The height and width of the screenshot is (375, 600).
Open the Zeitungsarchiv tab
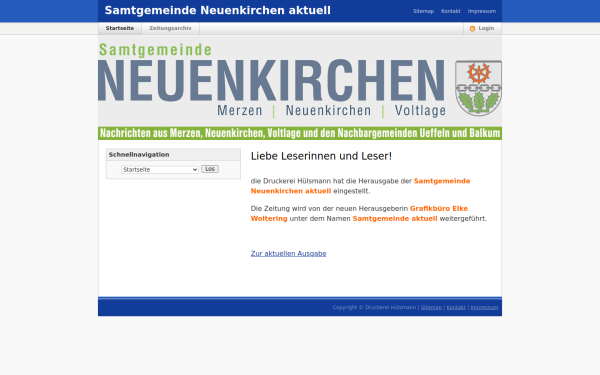pos(170,28)
